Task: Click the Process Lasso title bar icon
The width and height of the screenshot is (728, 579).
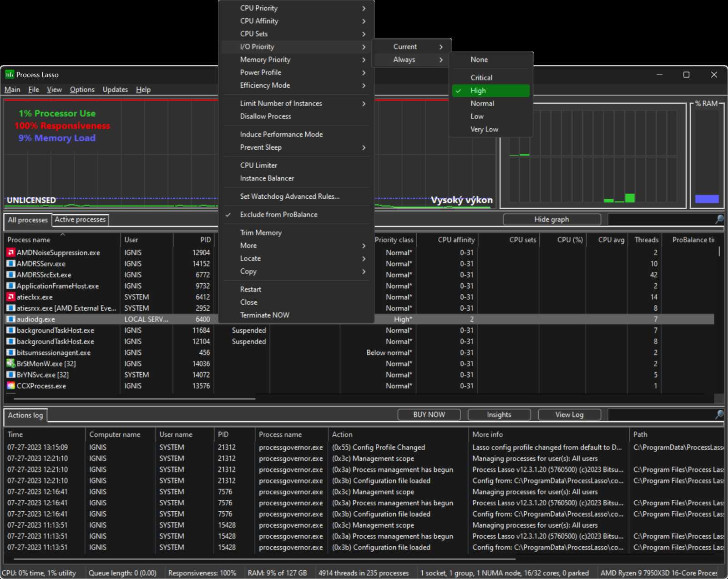Action: [10, 75]
